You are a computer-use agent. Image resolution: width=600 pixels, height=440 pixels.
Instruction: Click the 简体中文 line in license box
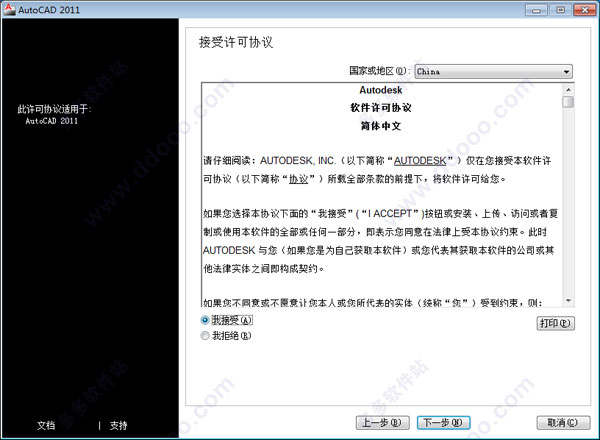[x=381, y=125]
